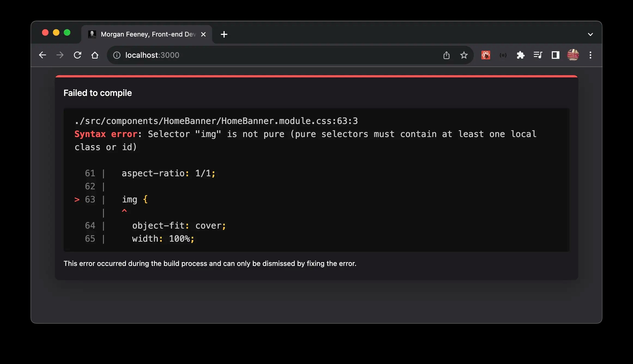Expand the tab search chevron
The height and width of the screenshot is (364, 633).
pos(590,34)
